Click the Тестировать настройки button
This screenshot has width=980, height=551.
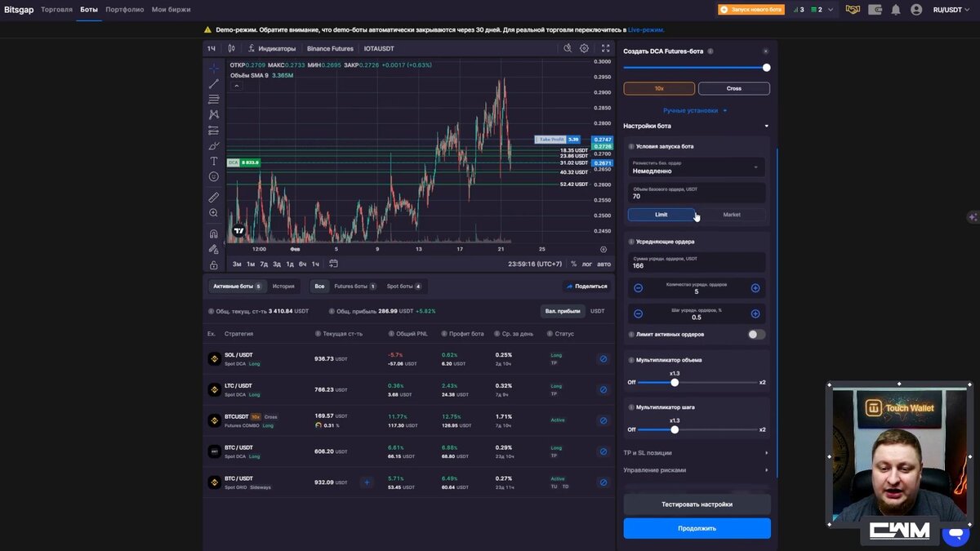tap(697, 504)
